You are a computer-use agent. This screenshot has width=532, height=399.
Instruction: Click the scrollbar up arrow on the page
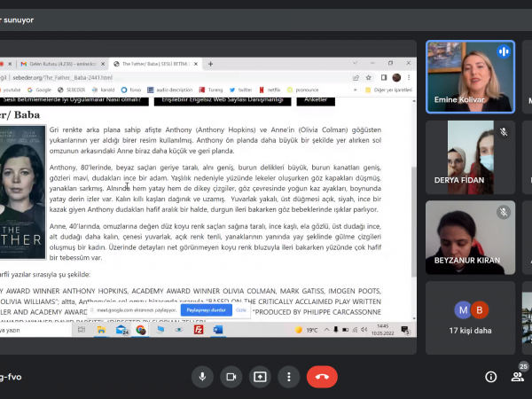(413, 101)
